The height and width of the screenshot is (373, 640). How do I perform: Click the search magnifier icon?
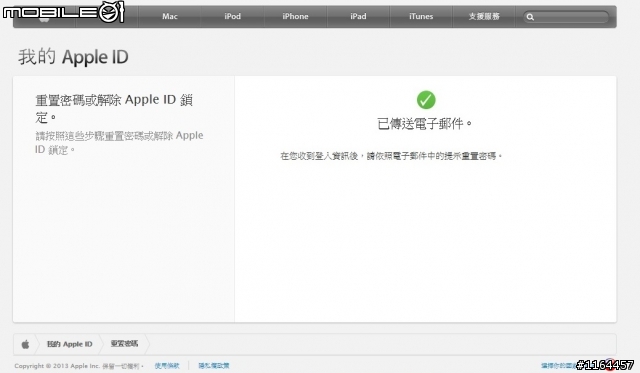point(530,17)
